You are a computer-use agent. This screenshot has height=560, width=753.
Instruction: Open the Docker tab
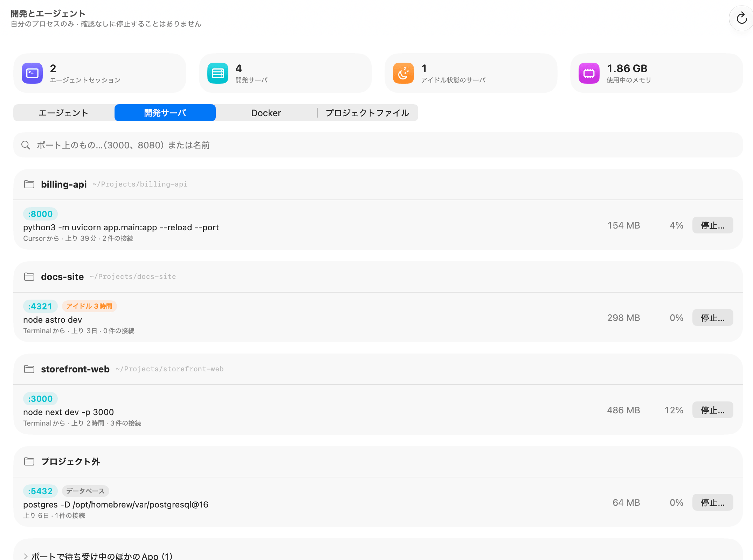pos(266,113)
